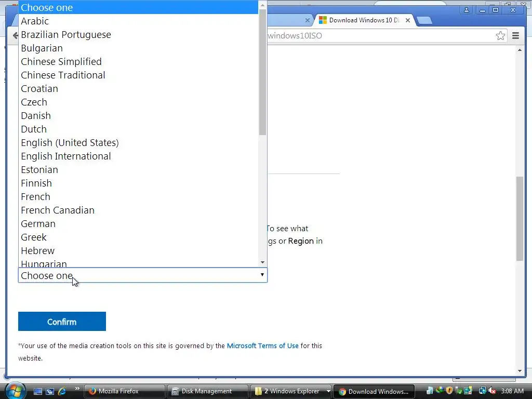Click the language list scrollbar thumb
This screenshot has height=399, width=532.
262,72
